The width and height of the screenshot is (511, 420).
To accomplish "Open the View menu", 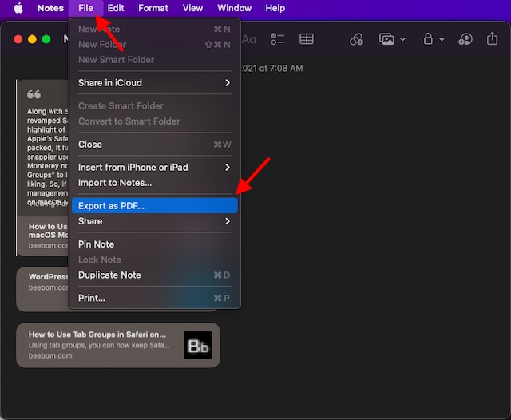I will point(192,8).
